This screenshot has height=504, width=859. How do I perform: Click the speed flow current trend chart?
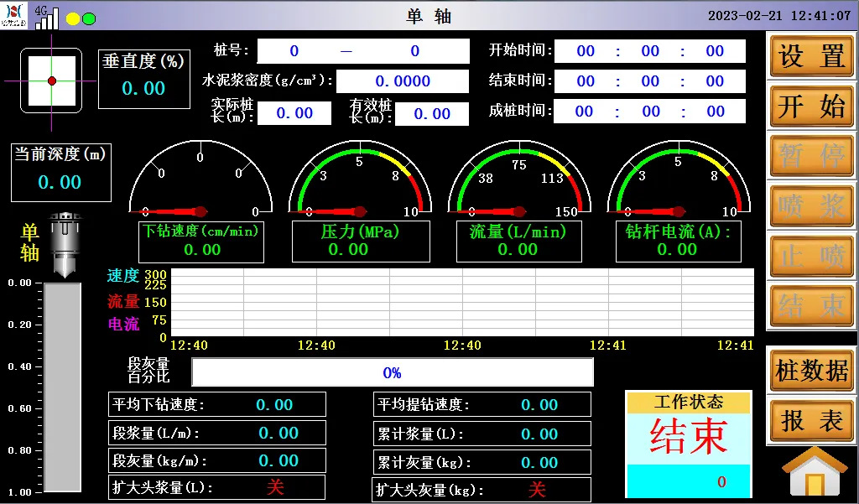tap(461, 303)
